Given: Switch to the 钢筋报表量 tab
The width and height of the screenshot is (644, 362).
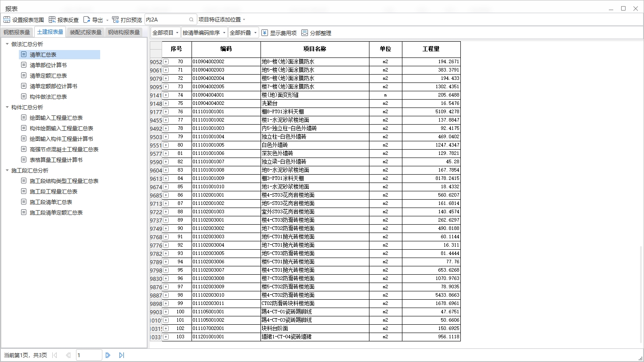Looking at the screenshot, I should coord(17,32).
